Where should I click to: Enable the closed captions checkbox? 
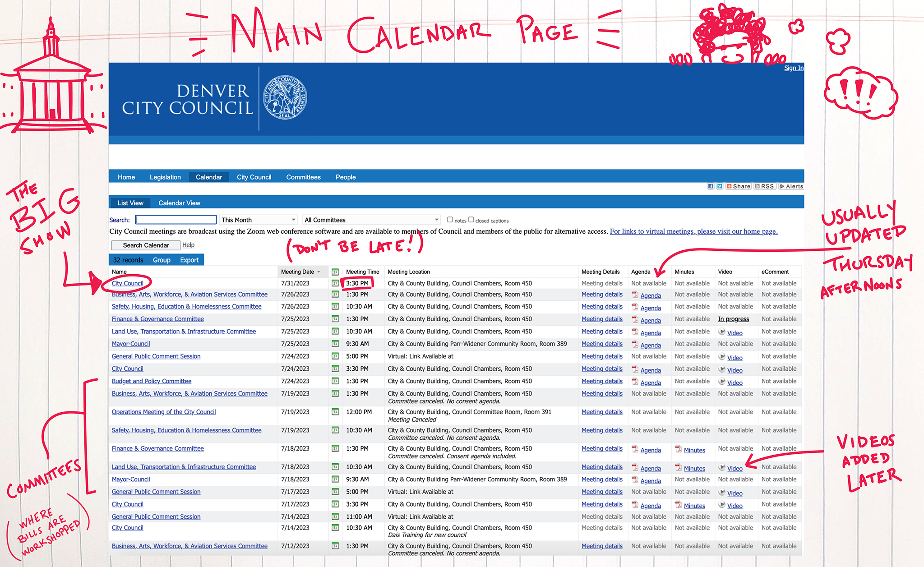[471, 220]
